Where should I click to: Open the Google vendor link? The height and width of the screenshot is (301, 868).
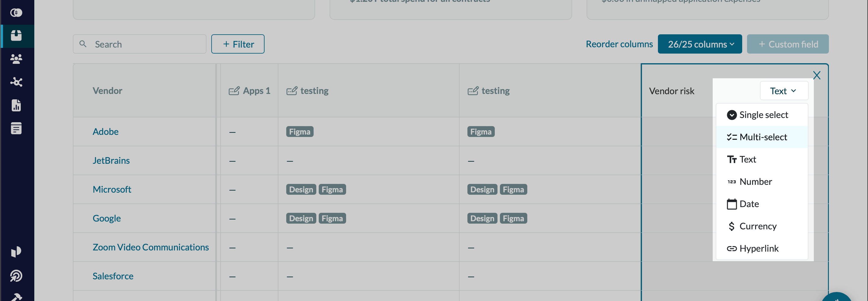[x=107, y=219]
